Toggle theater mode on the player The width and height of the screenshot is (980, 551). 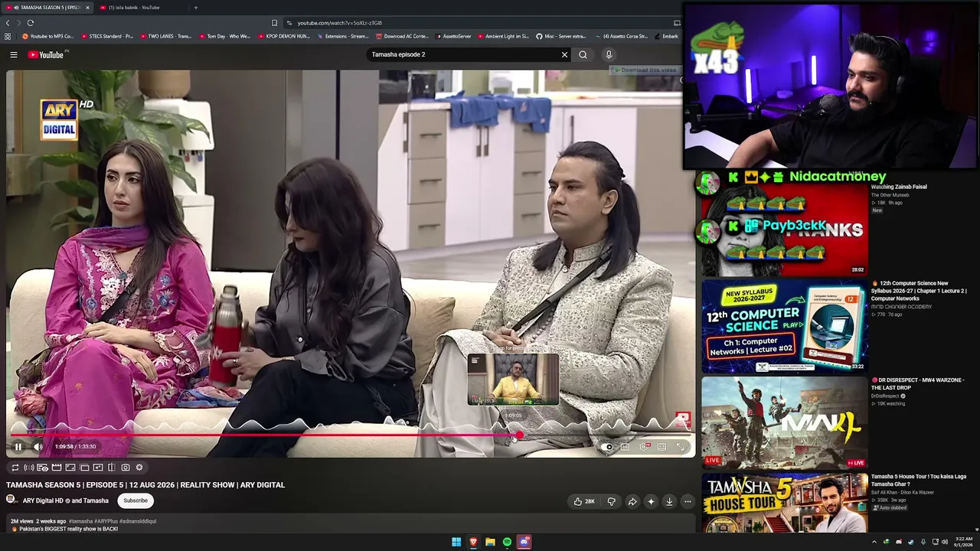(662, 447)
